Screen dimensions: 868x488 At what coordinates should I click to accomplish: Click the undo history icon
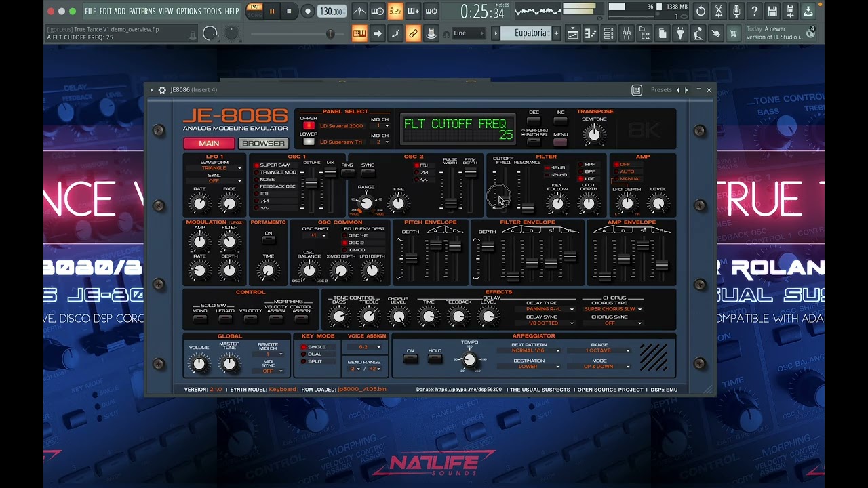[x=701, y=12]
